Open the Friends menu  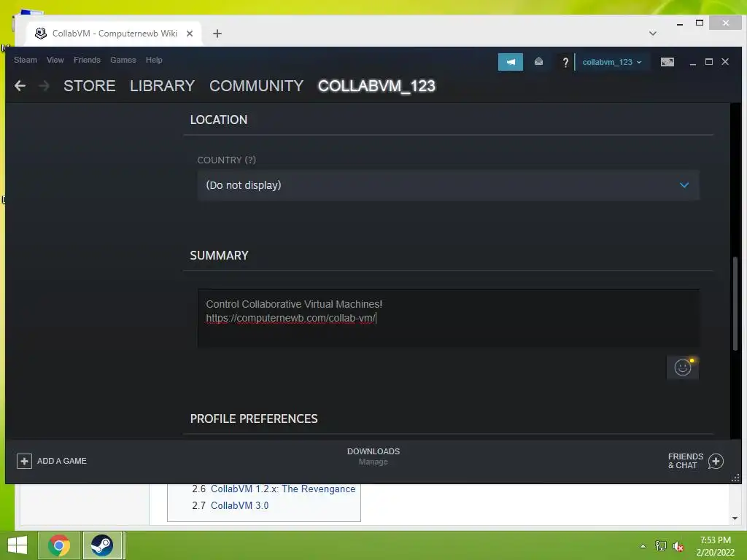coord(87,60)
